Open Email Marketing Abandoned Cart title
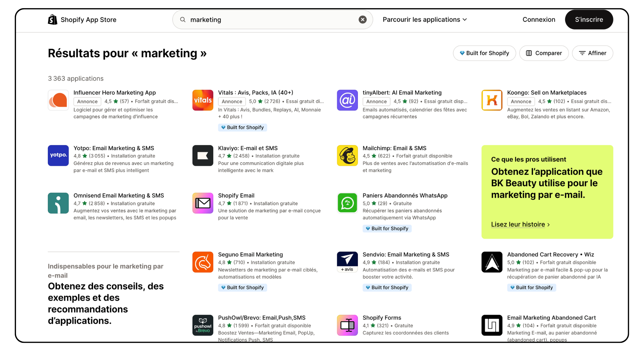 tap(551, 318)
